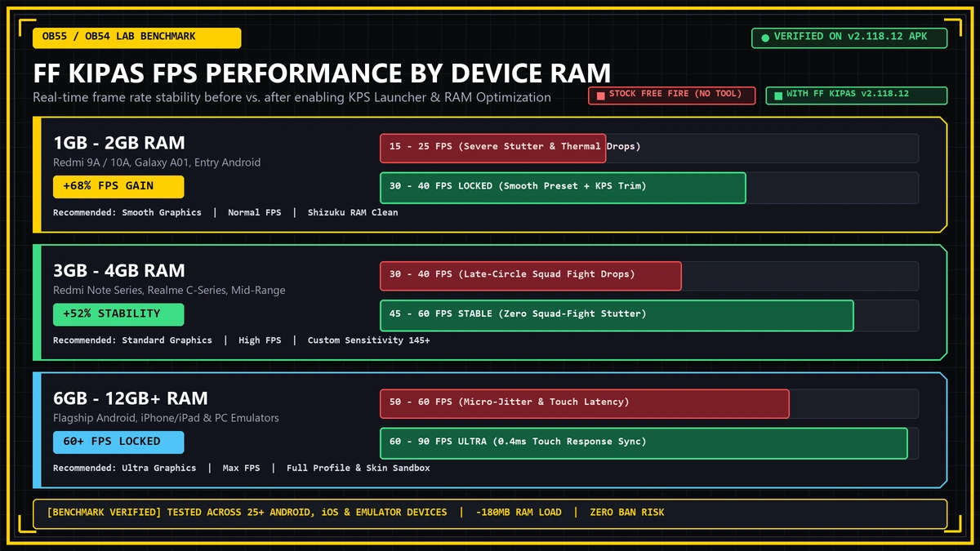Click Full Profile & Skin Sandbox text

click(x=359, y=469)
